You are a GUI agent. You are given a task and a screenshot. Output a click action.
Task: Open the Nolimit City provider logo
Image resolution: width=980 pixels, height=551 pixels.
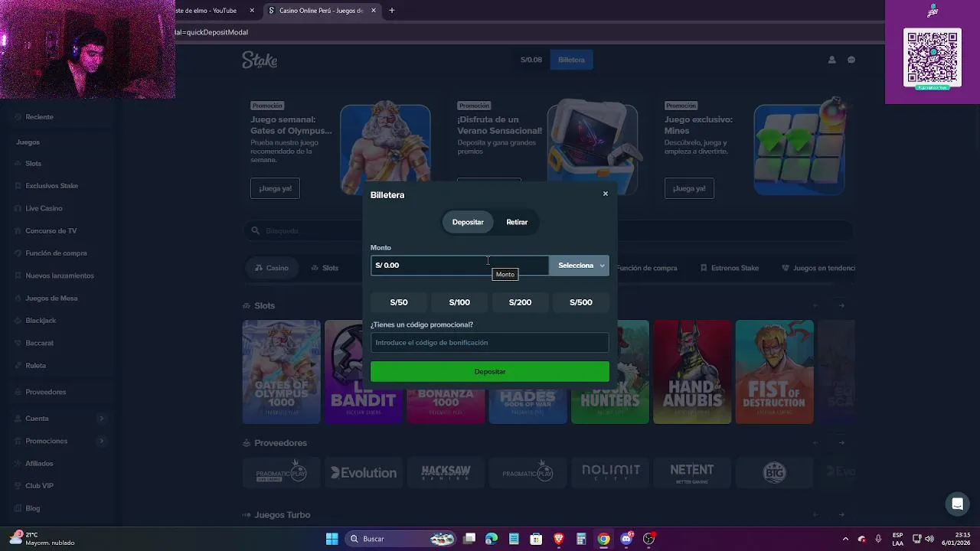point(610,473)
